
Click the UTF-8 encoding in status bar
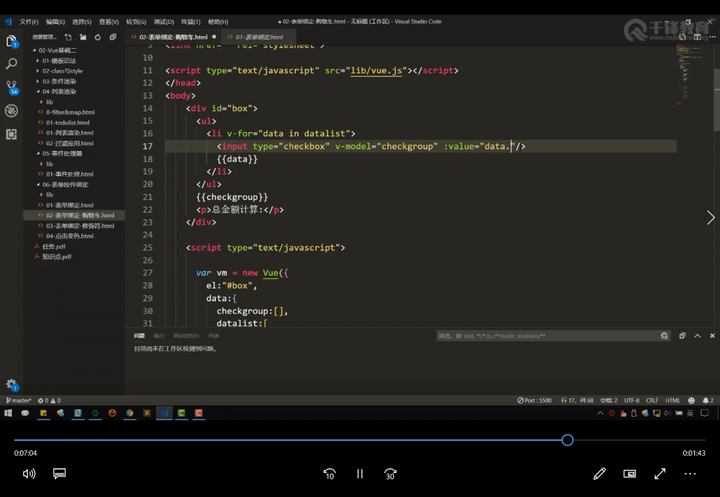point(631,401)
